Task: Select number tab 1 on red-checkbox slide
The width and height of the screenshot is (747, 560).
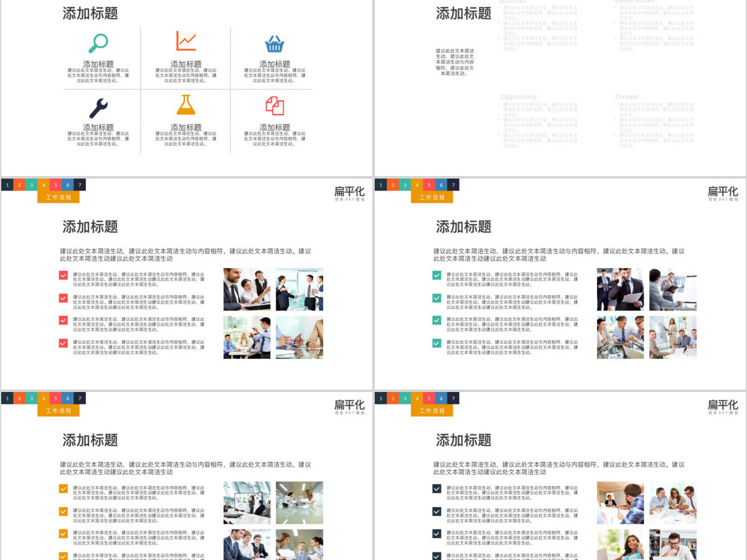Action: coord(7,185)
